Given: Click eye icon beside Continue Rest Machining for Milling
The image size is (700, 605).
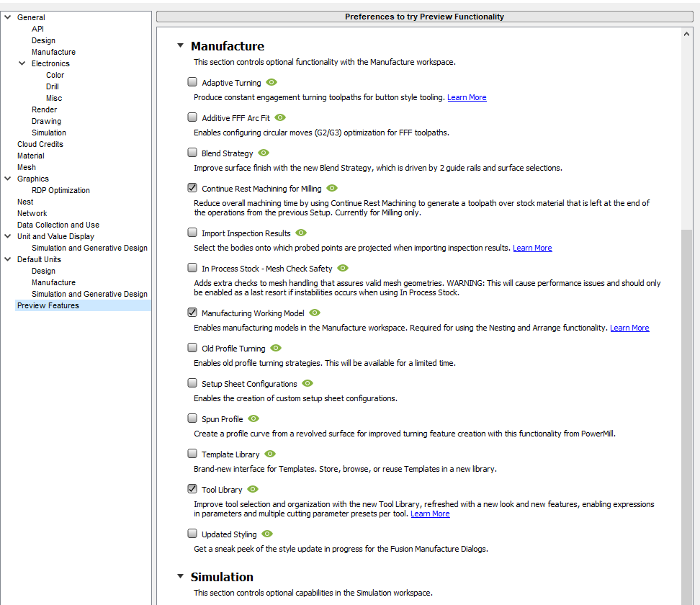Looking at the screenshot, I should tap(332, 188).
